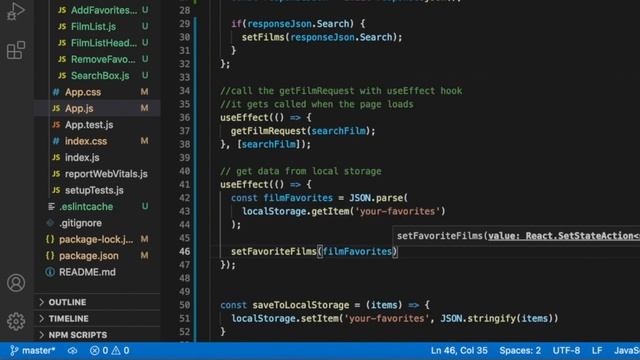Click the cloud sync icon in status bar
The height and width of the screenshot is (360, 640).
(72, 351)
